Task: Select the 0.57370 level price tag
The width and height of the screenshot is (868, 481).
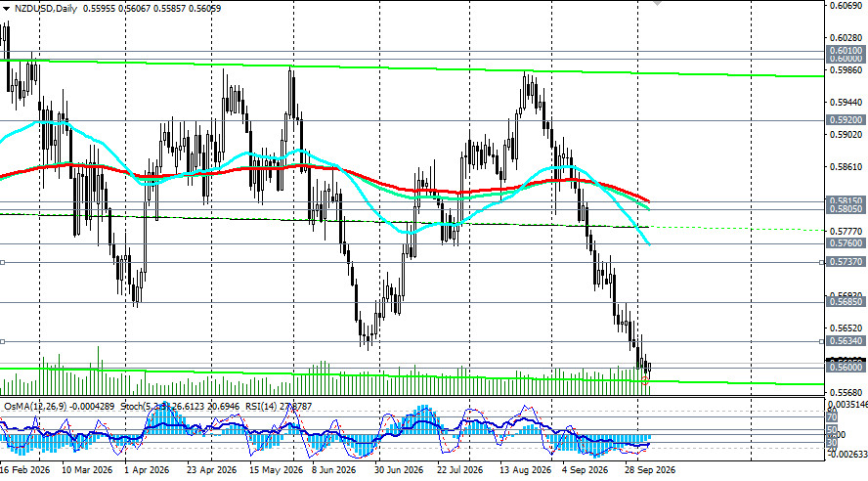Action: coord(846,261)
